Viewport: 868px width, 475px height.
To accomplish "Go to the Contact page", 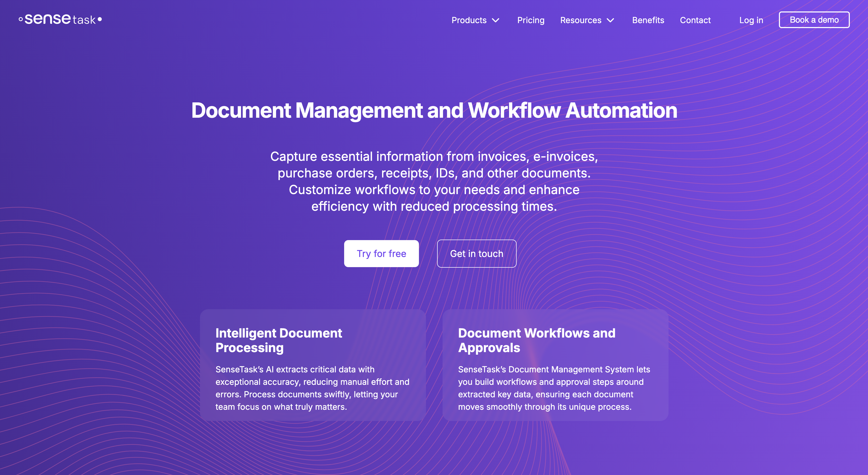I will pyautogui.click(x=695, y=20).
